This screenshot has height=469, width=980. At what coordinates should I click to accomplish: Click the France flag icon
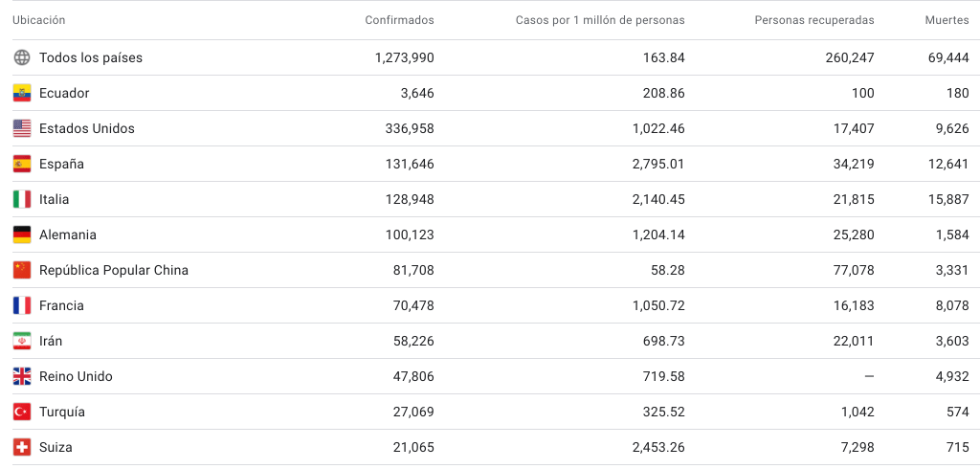click(x=22, y=305)
